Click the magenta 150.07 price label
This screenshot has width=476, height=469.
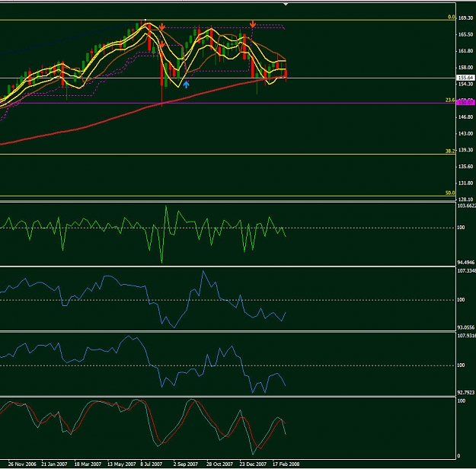pos(465,103)
